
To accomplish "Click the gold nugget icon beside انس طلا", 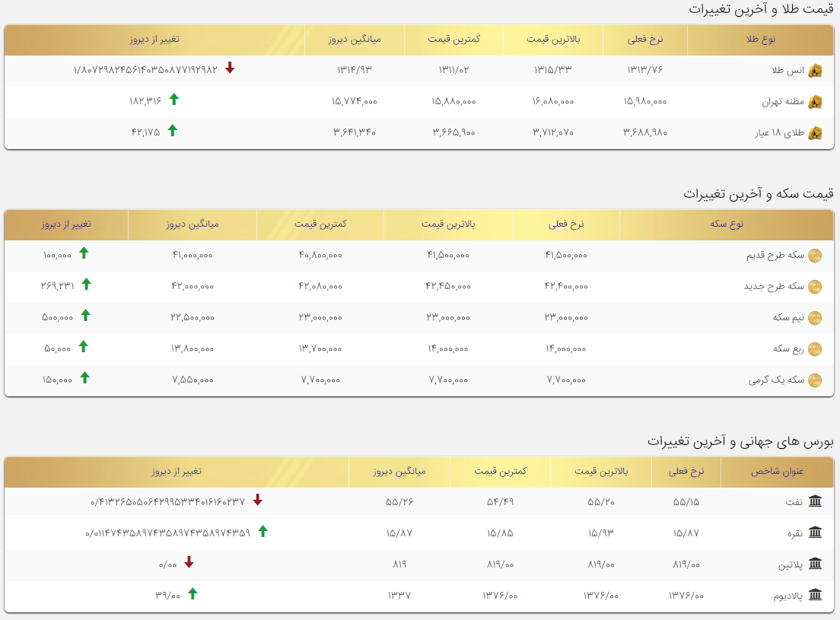I will click(815, 71).
